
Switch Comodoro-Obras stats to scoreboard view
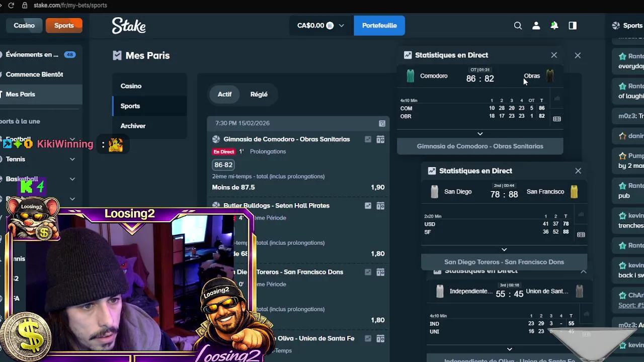click(x=557, y=119)
